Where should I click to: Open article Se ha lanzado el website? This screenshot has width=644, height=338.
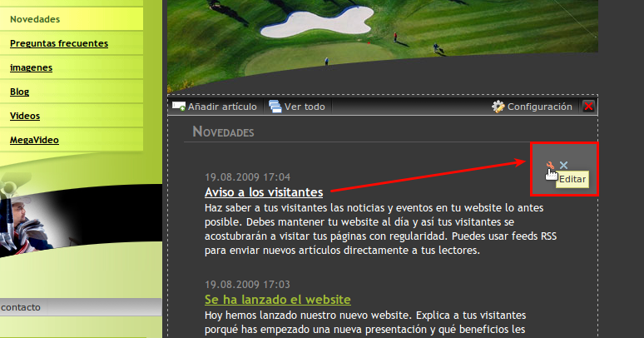tap(278, 300)
